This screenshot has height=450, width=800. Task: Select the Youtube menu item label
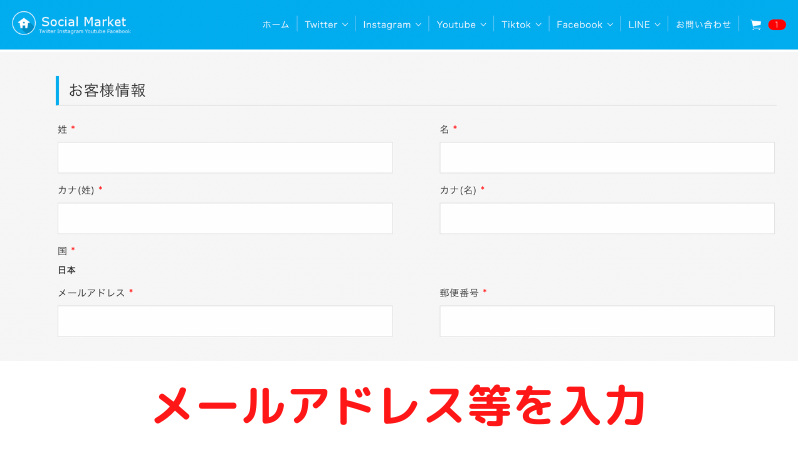[x=456, y=24]
